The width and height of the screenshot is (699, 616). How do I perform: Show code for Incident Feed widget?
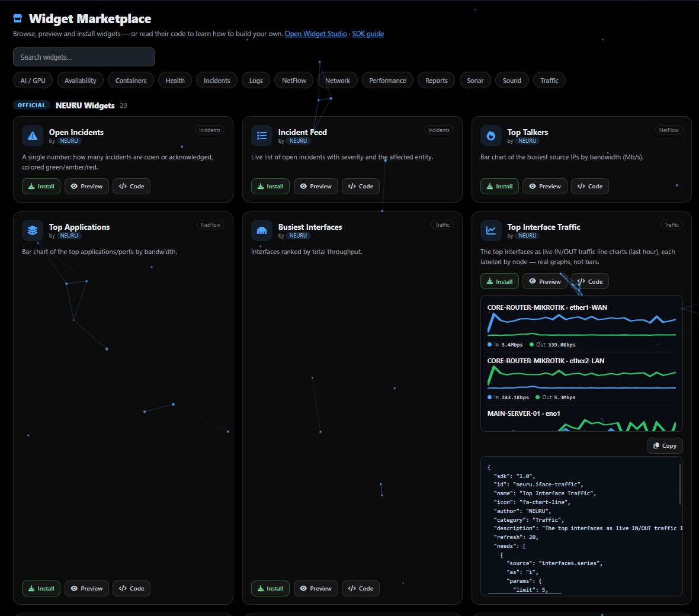(x=361, y=187)
